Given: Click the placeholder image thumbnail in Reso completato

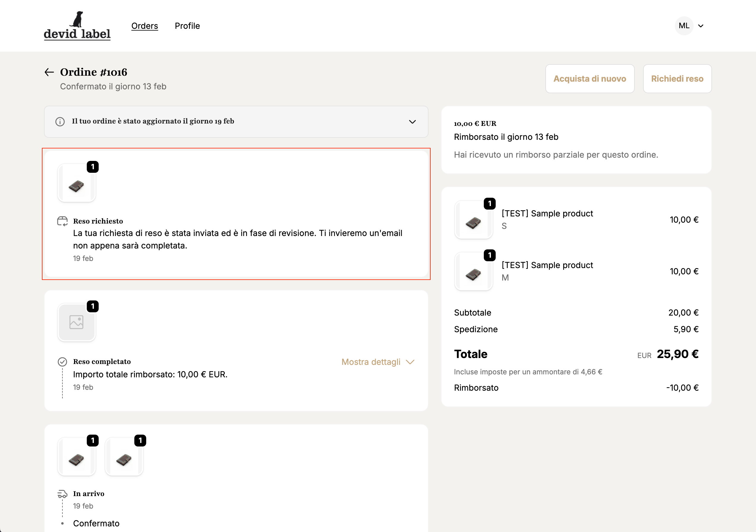Looking at the screenshot, I should point(76,322).
